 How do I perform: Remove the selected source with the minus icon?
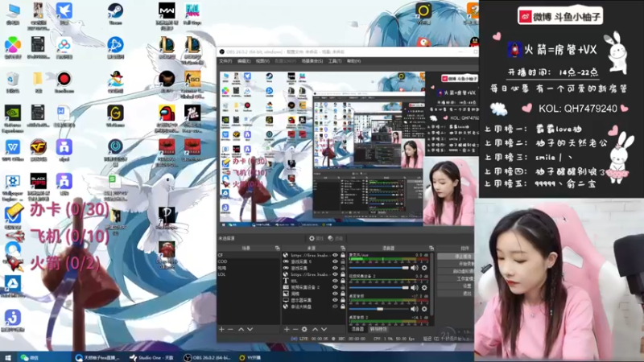coord(295,329)
